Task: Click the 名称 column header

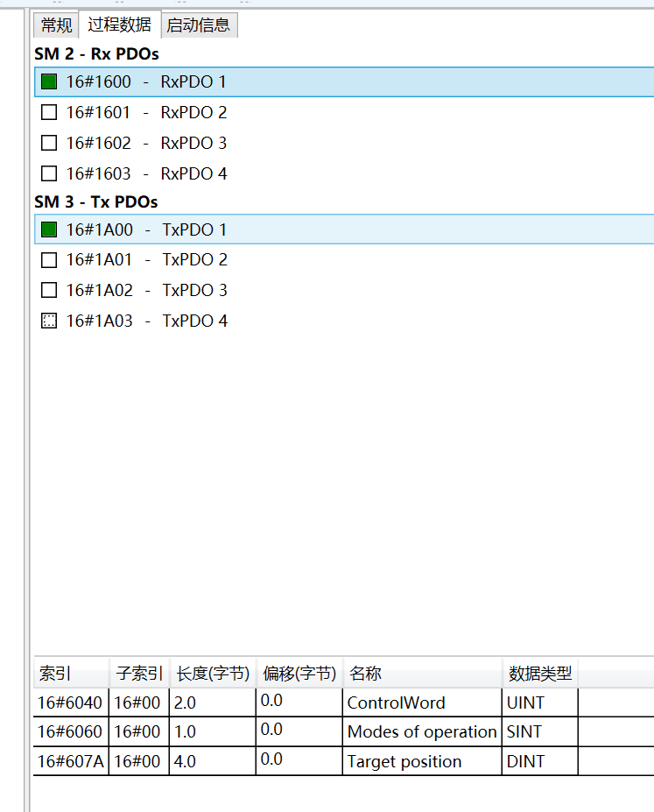Action: (x=422, y=674)
